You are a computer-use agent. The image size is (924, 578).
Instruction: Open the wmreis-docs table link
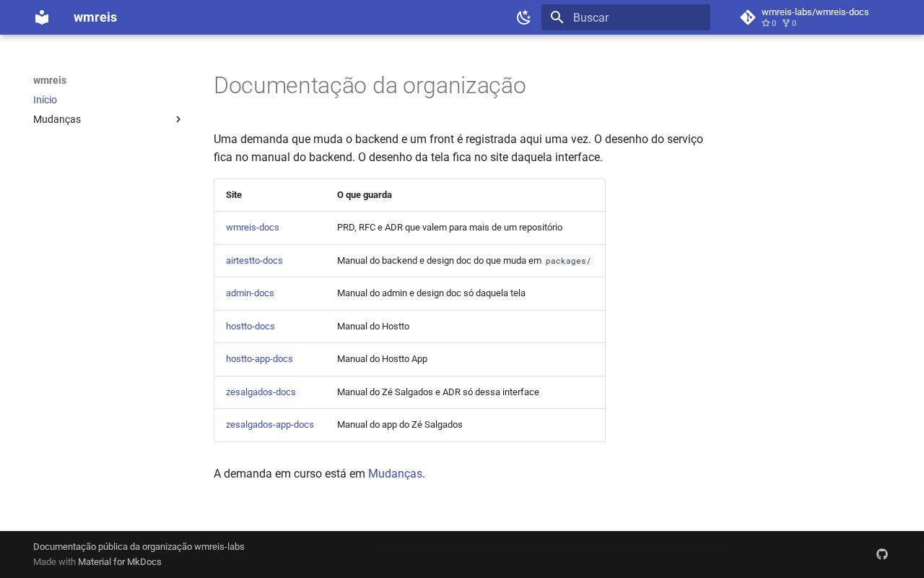pos(253,227)
